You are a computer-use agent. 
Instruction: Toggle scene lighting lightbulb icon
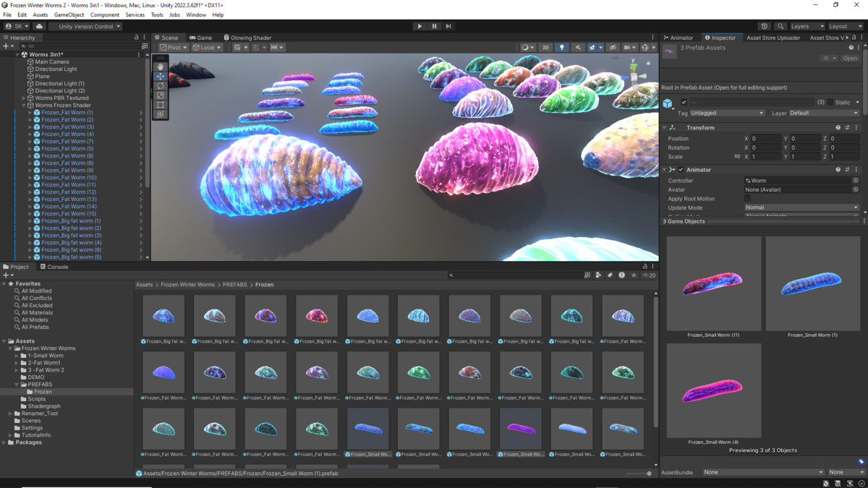tap(562, 48)
